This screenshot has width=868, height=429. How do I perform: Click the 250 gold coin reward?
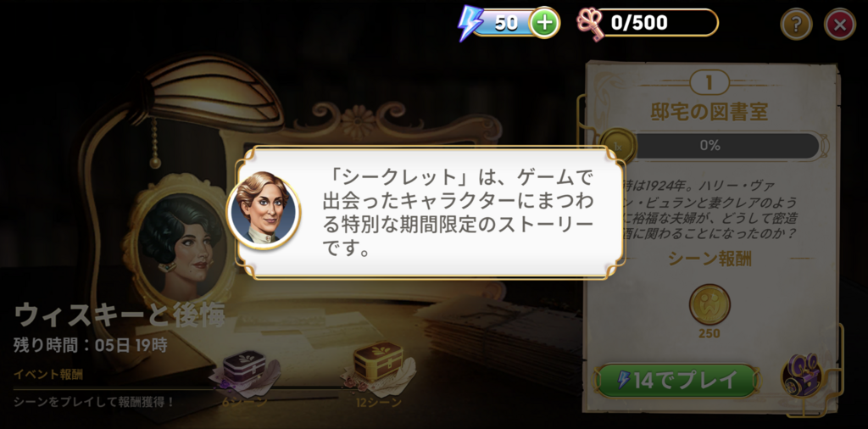click(x=709, y=305)
